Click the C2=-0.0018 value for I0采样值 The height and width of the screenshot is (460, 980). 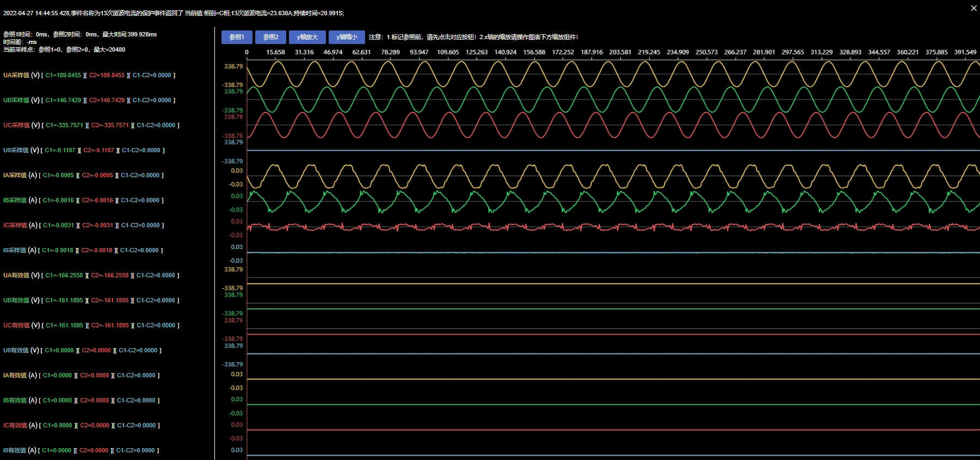tap(97, 250)
